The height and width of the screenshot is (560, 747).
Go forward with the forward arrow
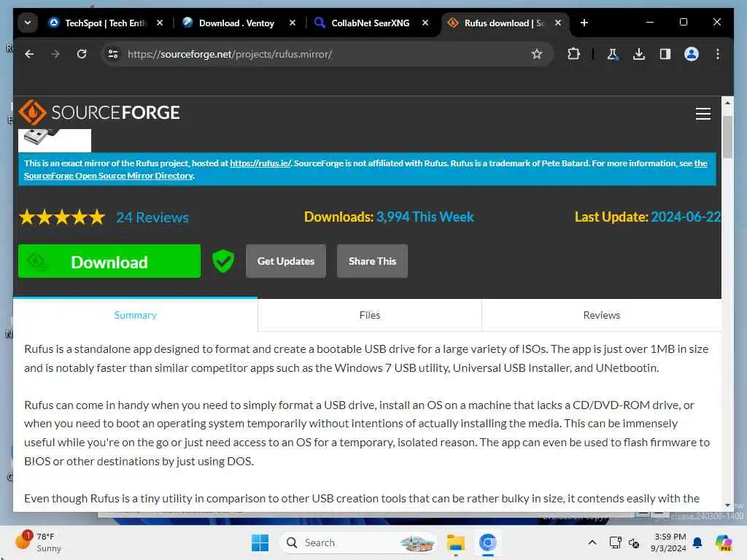55,54
